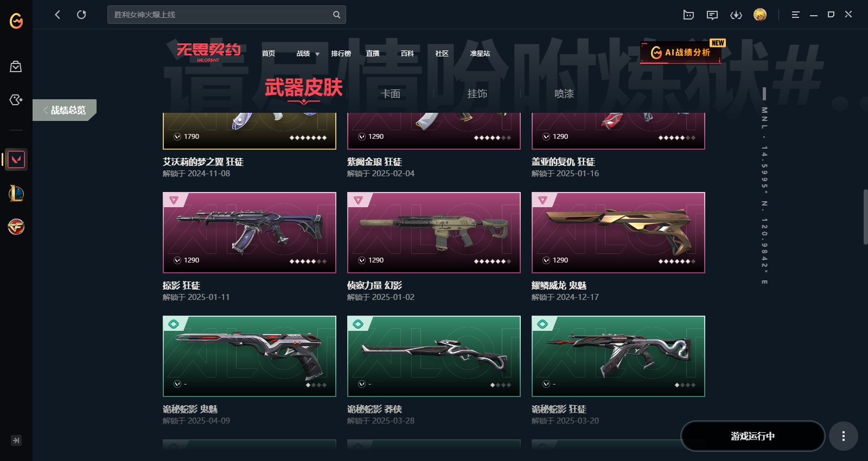
Task: Expand the sidebar with bottom arrow icon
Action: point(16,440)
